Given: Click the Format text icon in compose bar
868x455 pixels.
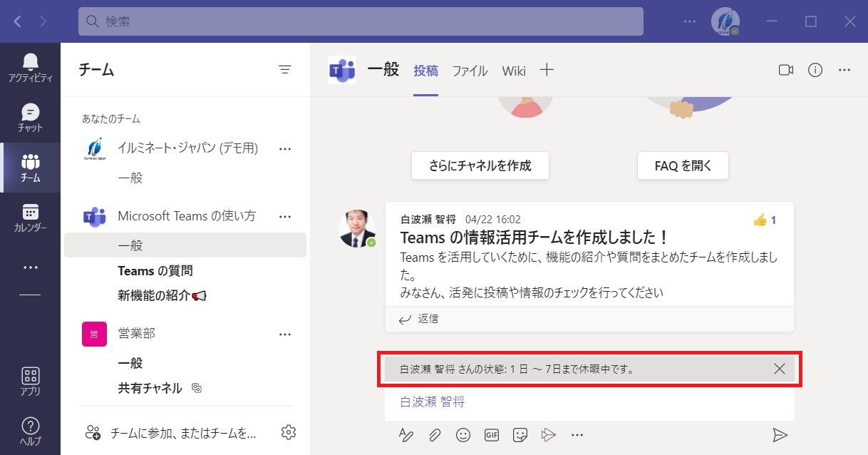Looking at the screenshot, I should click(x=405, y=434).
